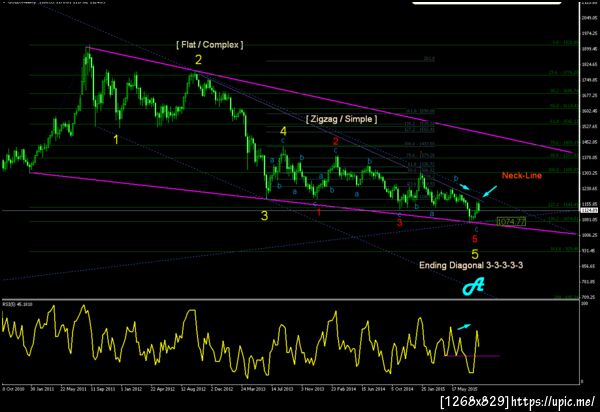Click the '1 Jan 2012' date label
This screenshot has width=600, height=412.
[132, 389]
